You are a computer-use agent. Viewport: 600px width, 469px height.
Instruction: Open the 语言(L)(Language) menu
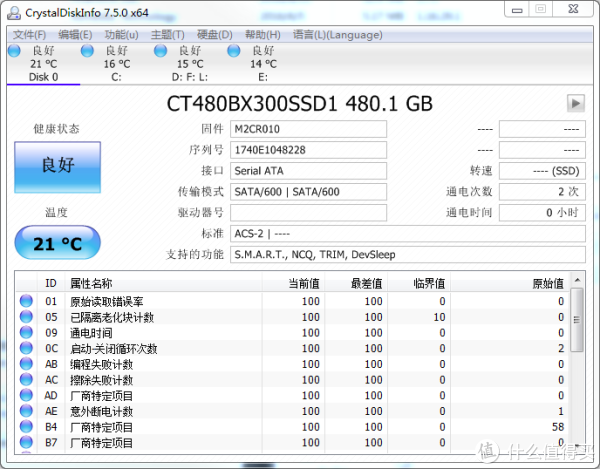(x=338, y=35)
